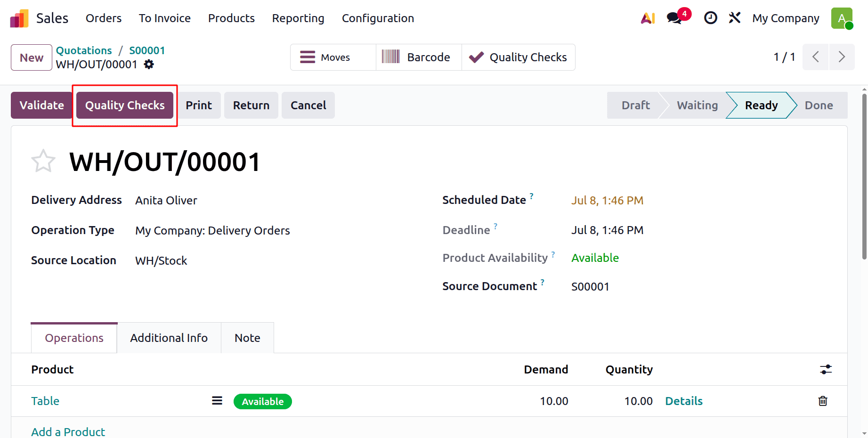Open the Sales app home icon
Screen dimensions: 868x438
click(x=19, y=18)
